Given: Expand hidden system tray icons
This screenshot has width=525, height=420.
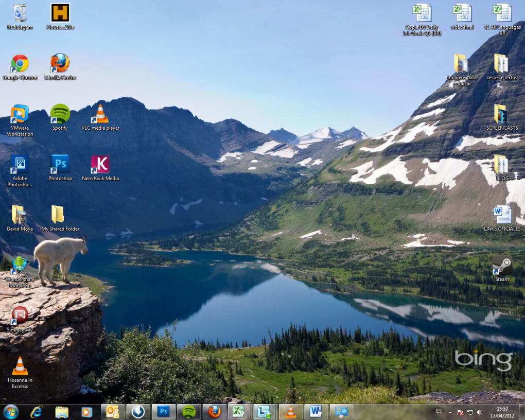Looking at the screenshot, I should [x=450, y=412].
